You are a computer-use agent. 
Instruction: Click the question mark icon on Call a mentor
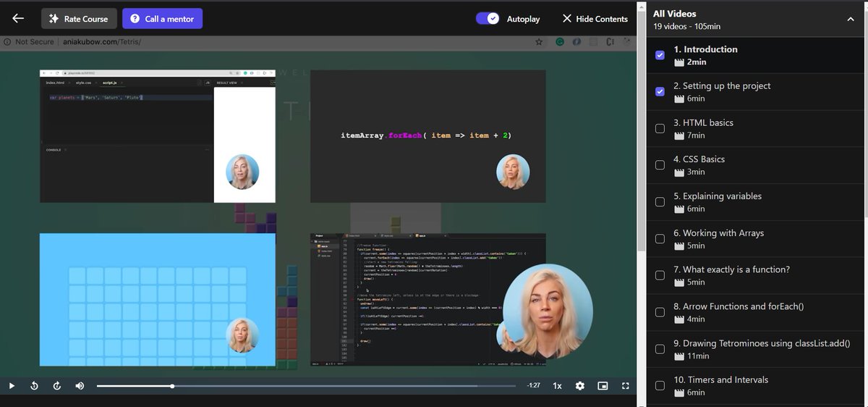(135, 19)
